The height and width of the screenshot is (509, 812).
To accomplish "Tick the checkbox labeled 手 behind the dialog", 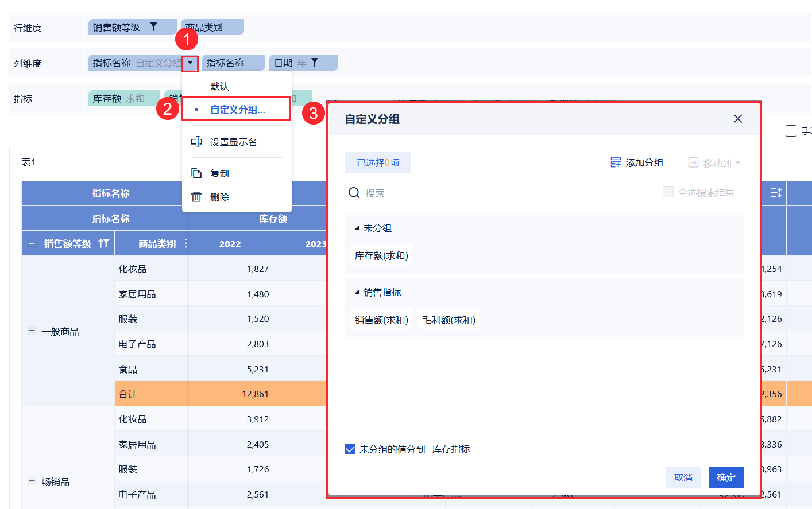I will [x=791, y=131].
